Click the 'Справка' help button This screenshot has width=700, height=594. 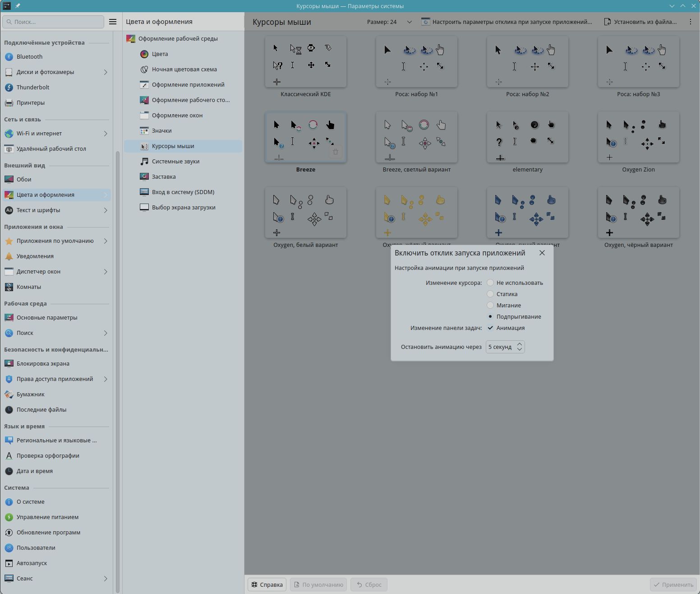coord(267,585)
